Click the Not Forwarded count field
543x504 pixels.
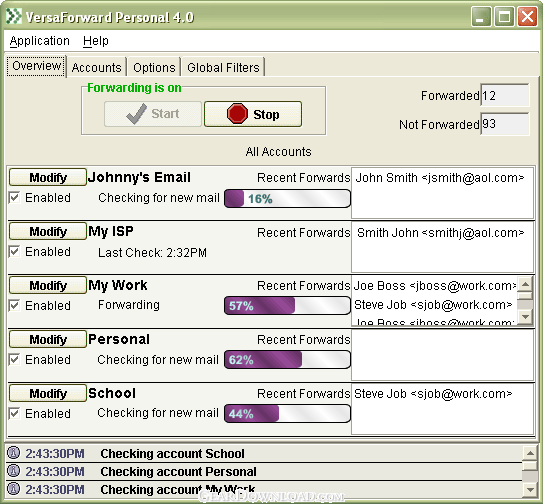pyautogui.click(x=505, y=124)
